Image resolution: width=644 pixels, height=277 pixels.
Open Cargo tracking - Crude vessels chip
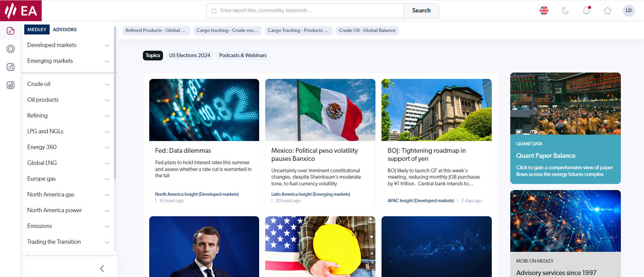(x=228, y=31)
